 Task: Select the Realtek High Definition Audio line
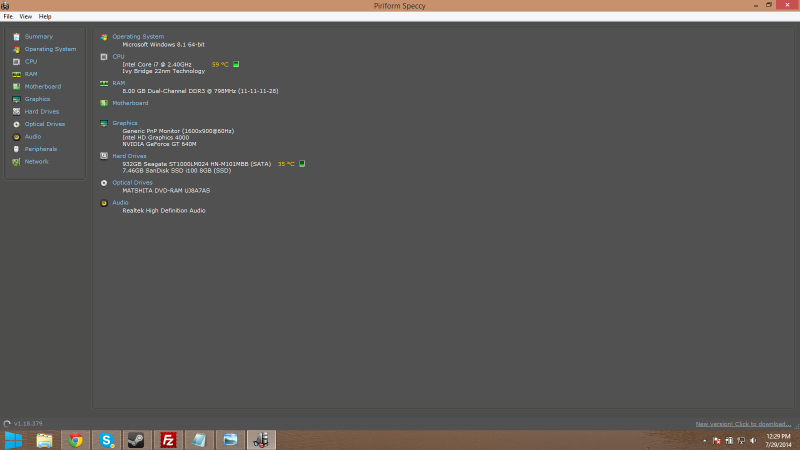coord(164,211)
